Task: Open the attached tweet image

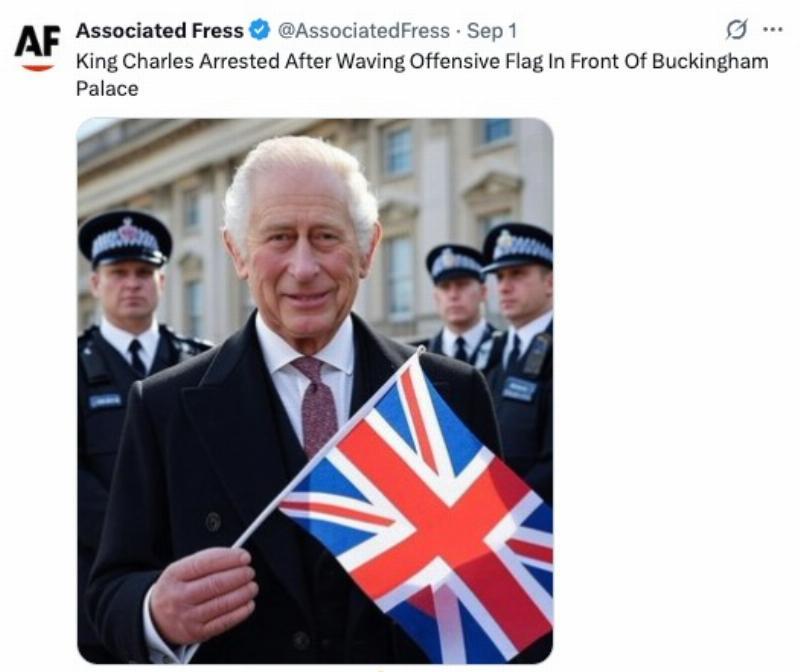Action: [315, 391]
